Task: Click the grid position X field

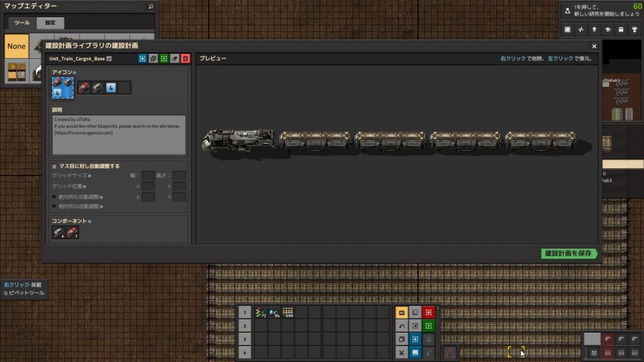Action: pyautogui.click(x=148, y=186)
